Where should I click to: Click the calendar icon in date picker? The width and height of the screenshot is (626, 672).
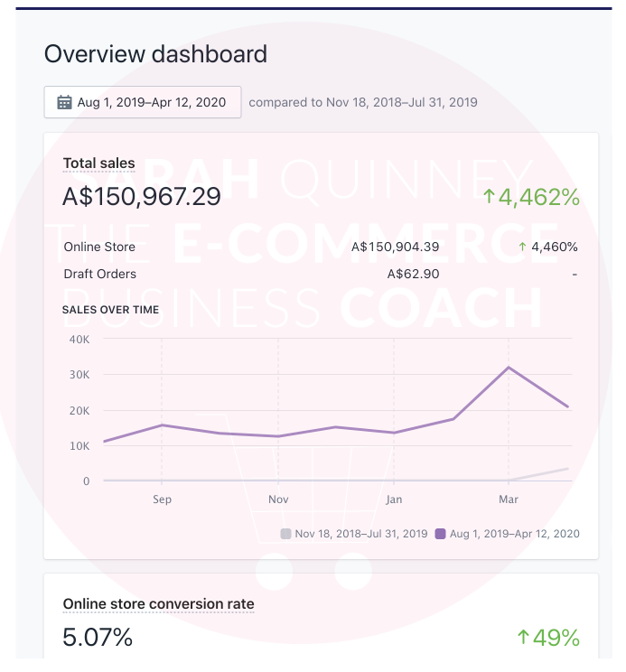tap(64, 102)
